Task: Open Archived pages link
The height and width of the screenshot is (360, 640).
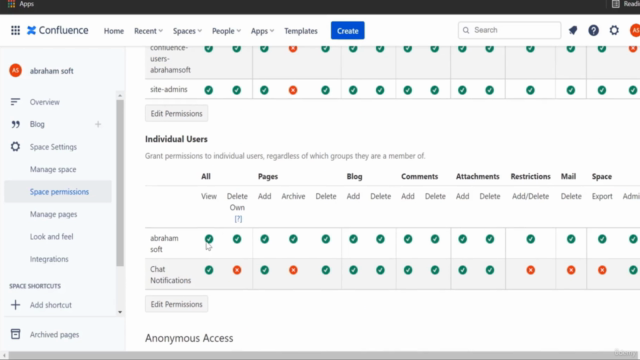Action: click(x=54, y=334)
